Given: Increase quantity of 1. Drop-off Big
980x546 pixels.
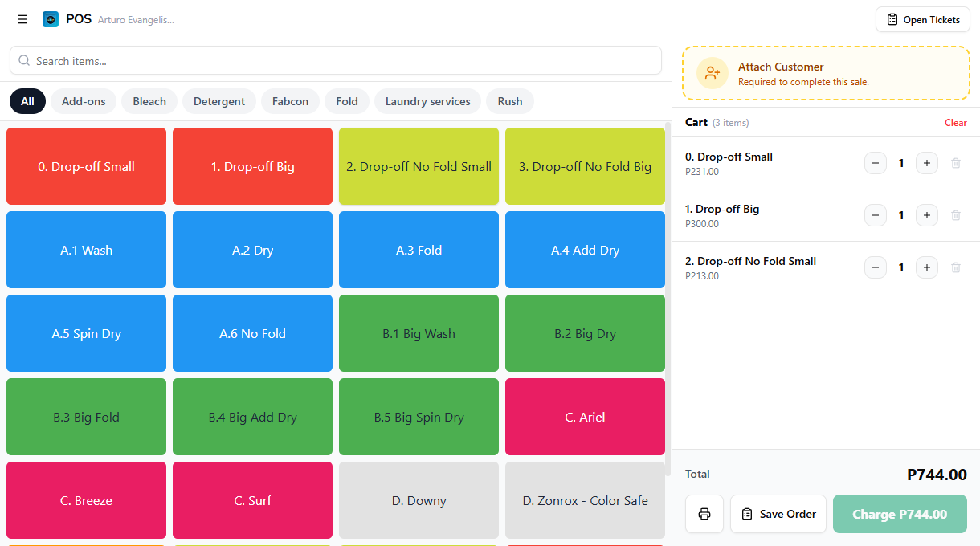Looking at the screenshot, I should pos(927,215).
